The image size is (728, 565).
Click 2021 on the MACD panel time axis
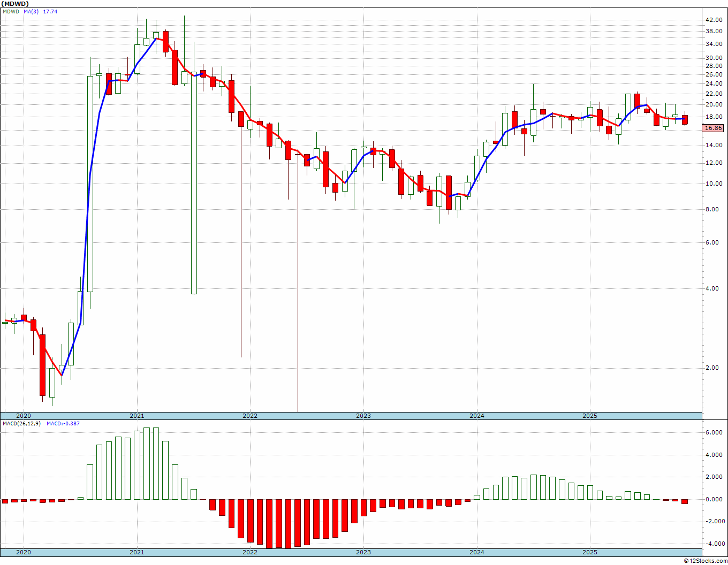point(137,552)
